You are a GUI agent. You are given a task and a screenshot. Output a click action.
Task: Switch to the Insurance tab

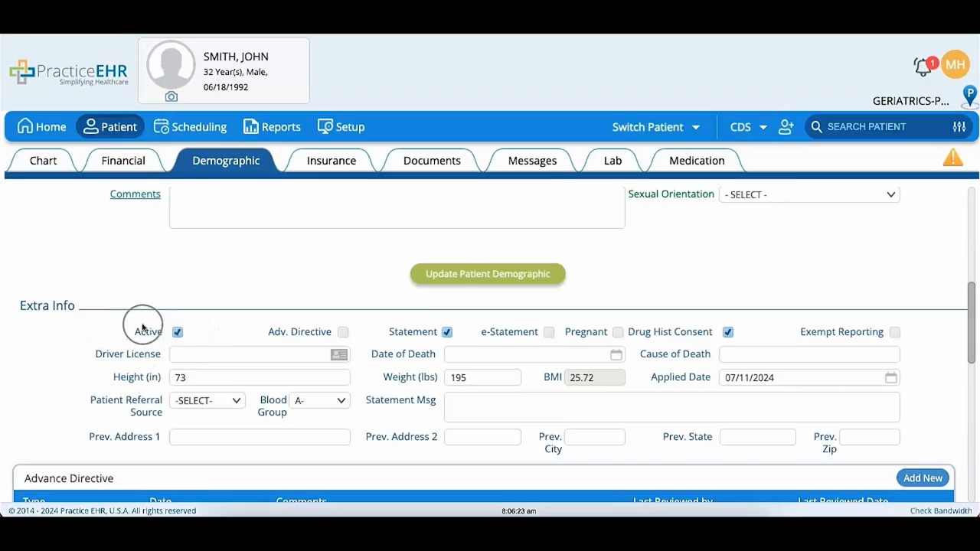[x=332, y=161]
